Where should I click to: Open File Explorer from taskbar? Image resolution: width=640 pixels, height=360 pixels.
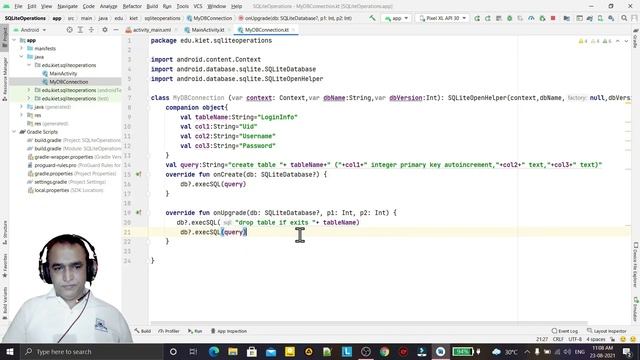233,351
